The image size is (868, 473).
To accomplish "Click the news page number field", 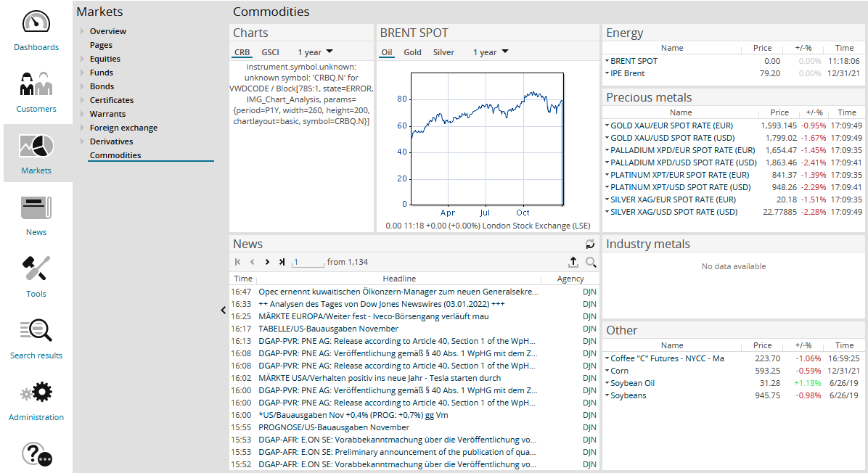I will (308, 263).
